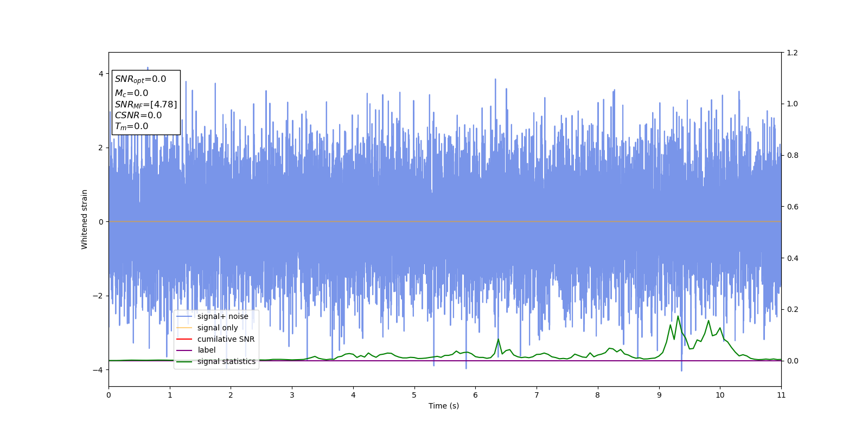
Task: Click the 'signal statistics' legend entry
Action: [216, 361]
